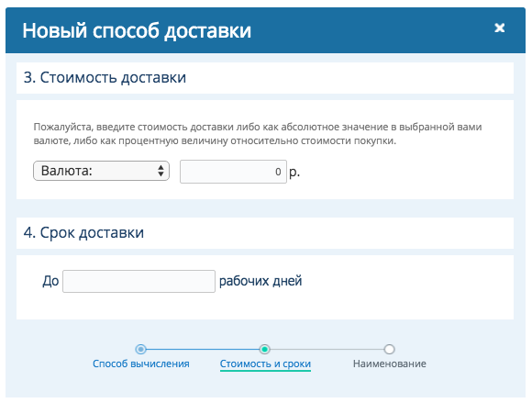
Task: Click the р. currency suffix
Action: 294,173
